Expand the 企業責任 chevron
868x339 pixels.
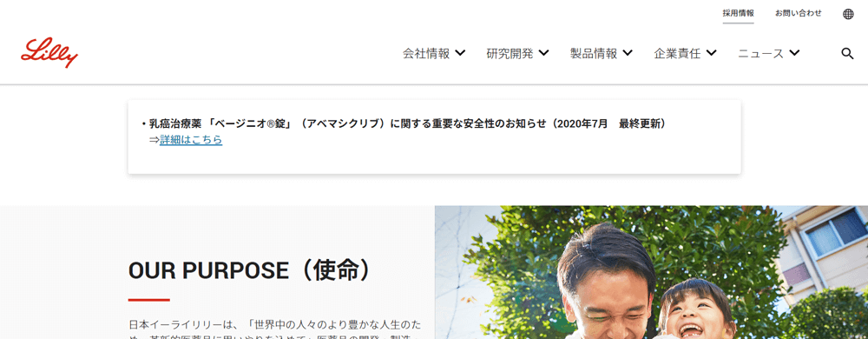(x=712, y=53)
